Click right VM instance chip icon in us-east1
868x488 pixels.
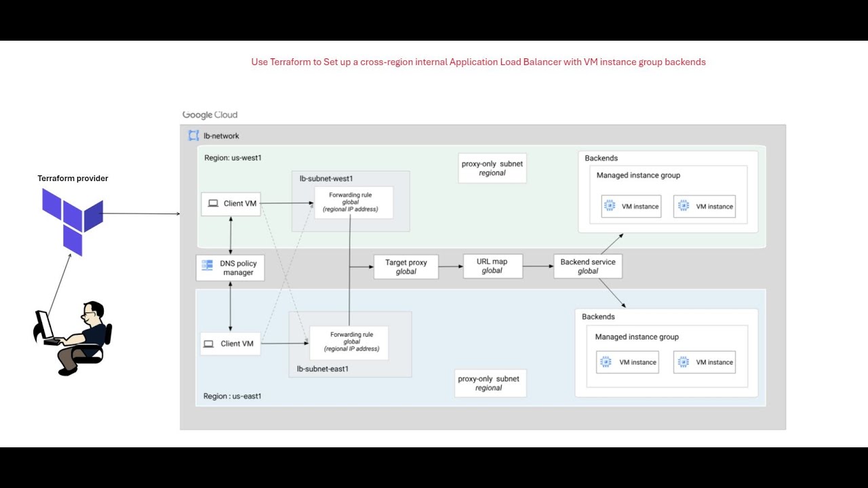[684, 362]
